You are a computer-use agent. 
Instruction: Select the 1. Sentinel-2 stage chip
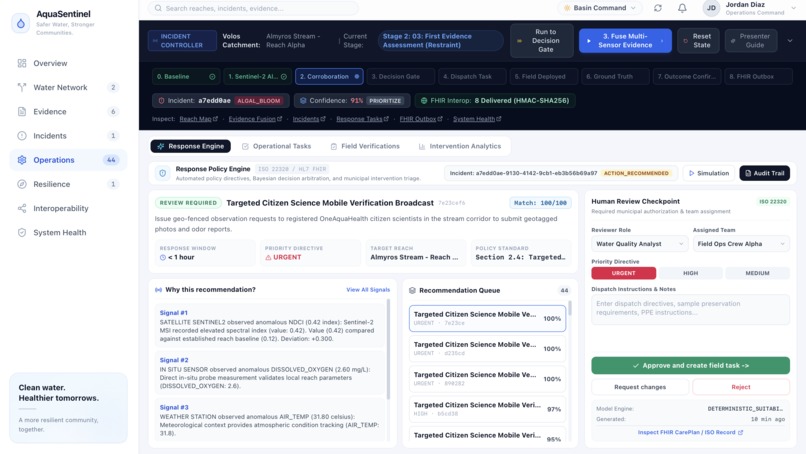tap(258, 77)
